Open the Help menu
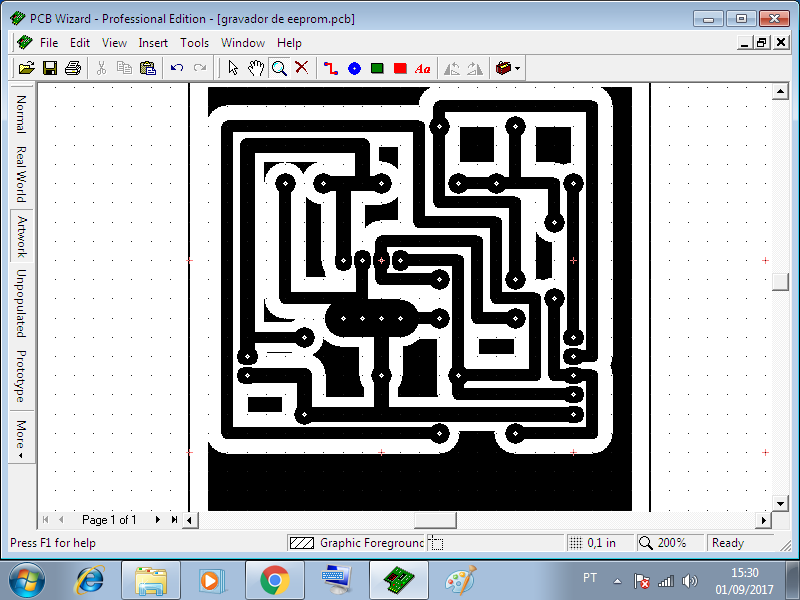Screen dimensions: 800x600 [289, 43]
